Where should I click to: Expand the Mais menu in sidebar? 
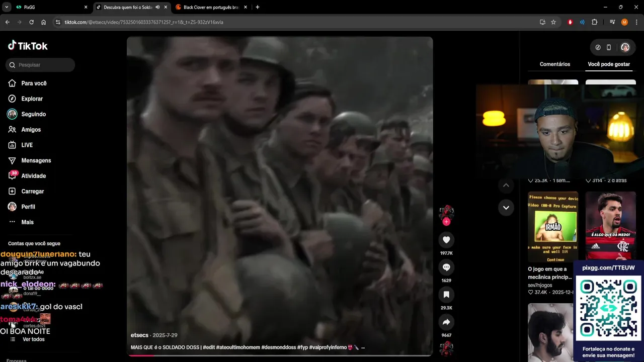(x=27, y=222)
